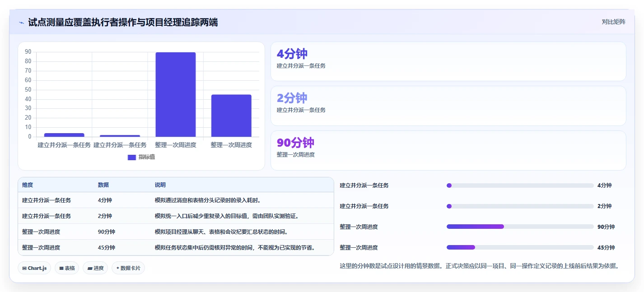This screenshot has width=644, height=292.
Task: Click the table cell 90分钟 in the data column
Action: click(106, 232)
